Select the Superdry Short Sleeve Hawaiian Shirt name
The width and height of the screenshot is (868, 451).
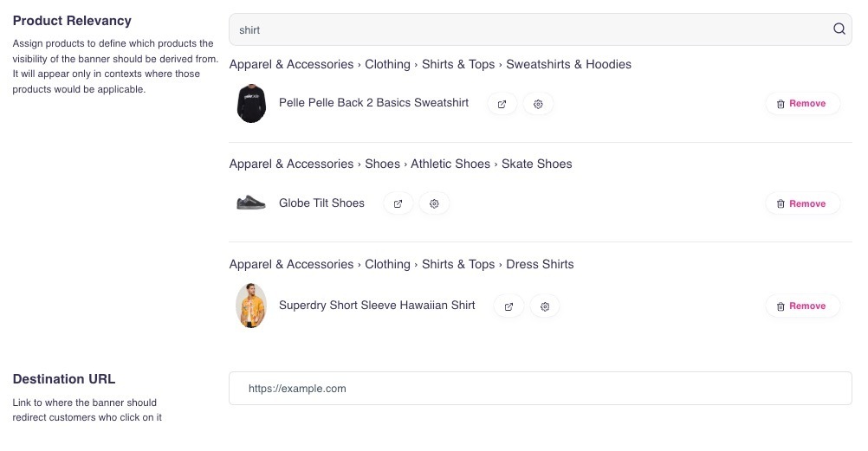point(377,306)
